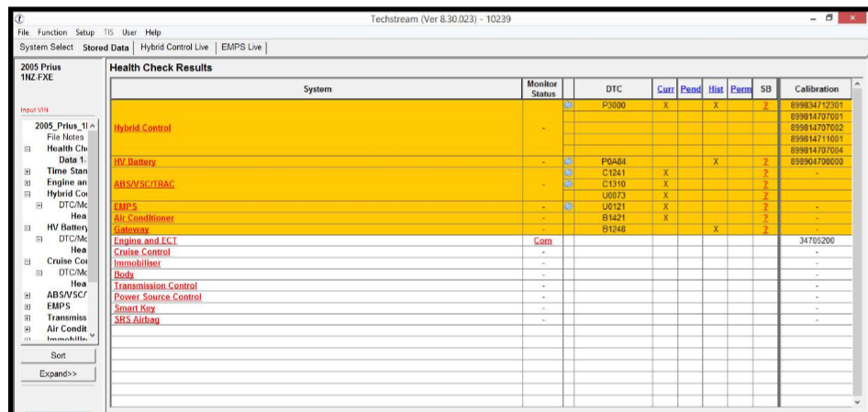Click the results table scroll-up arrow

[x=858, y=84]
